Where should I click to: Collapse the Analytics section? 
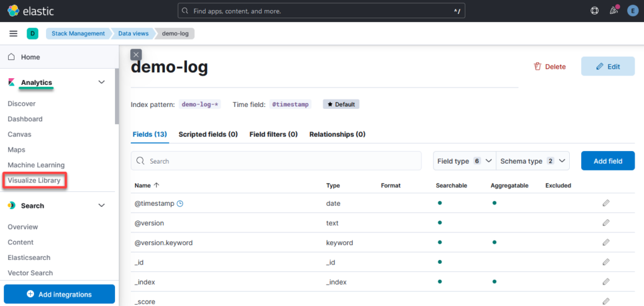click(102, 82)
